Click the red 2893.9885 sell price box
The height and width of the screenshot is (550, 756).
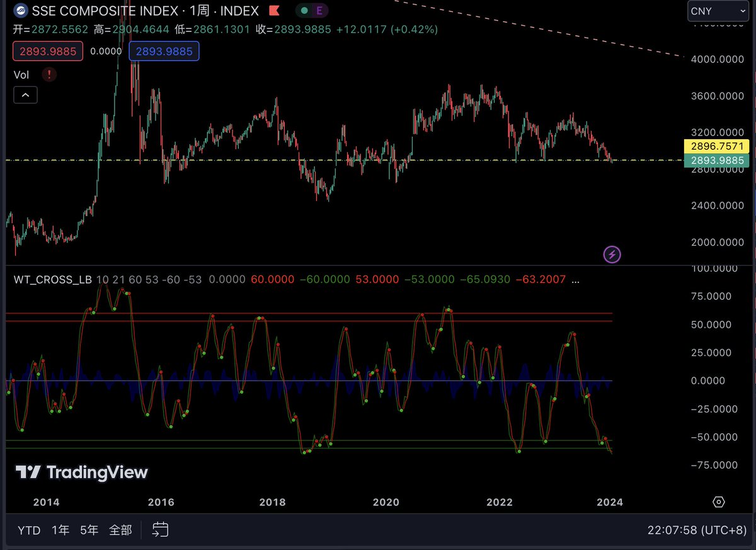pos(48,51)
